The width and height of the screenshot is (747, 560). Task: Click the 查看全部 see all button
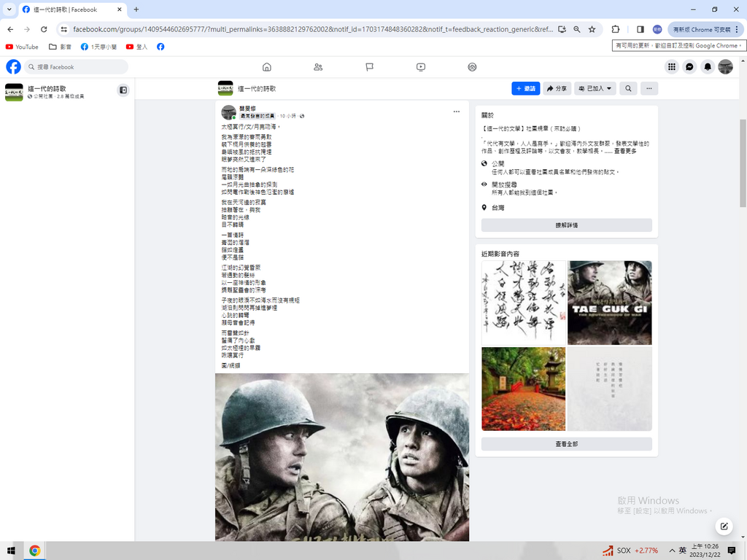click(566, 444)
